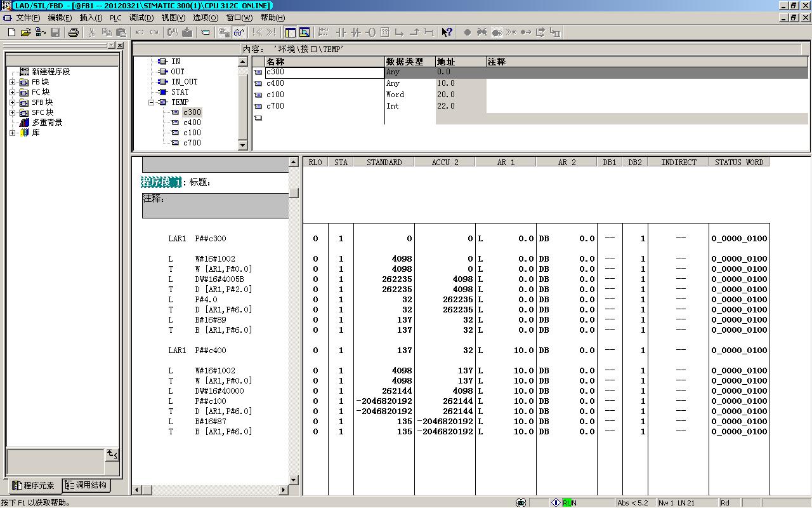Toggle the breakpoints active icon
Screen dimensions: 812x508
click(497, 32)
